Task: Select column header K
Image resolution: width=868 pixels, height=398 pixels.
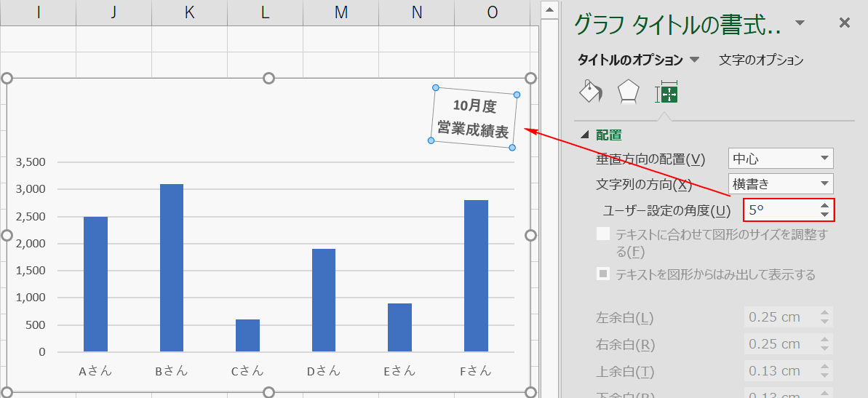Action: point(189,12)
